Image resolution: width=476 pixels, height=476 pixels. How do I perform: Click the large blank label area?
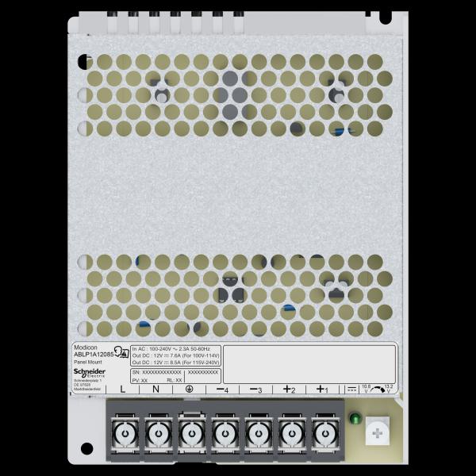[x=309, y=363]
